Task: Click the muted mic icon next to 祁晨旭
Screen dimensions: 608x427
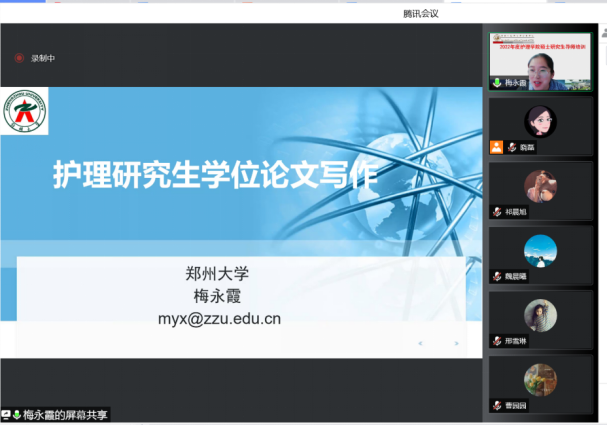Action: point(497,212)
